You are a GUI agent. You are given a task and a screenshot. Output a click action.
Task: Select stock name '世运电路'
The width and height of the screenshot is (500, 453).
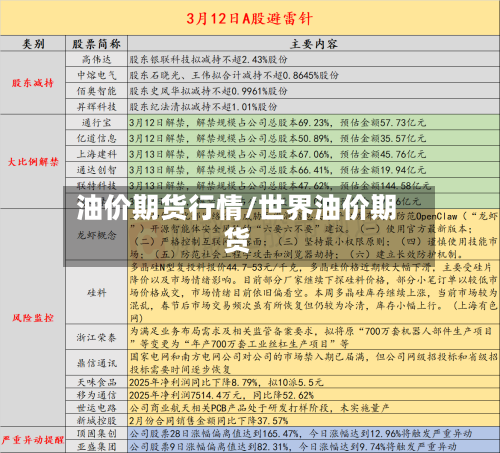click(x=96, y=408)
